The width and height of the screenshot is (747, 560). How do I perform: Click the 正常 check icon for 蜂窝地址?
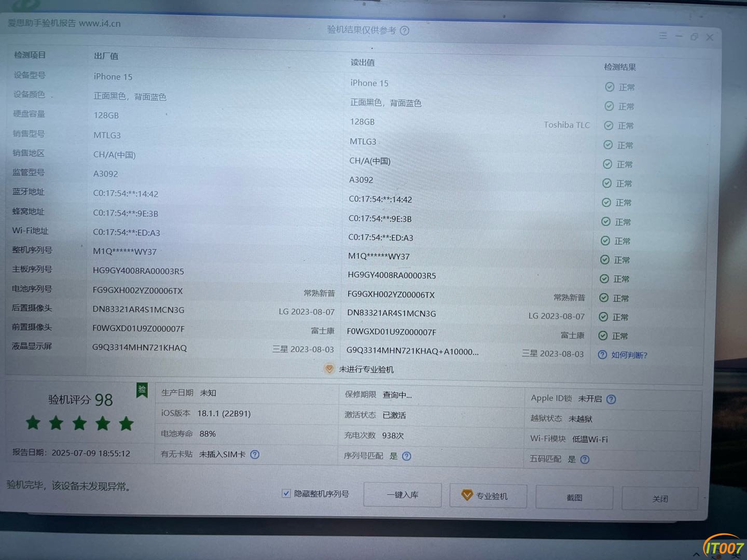pos(605,222)
